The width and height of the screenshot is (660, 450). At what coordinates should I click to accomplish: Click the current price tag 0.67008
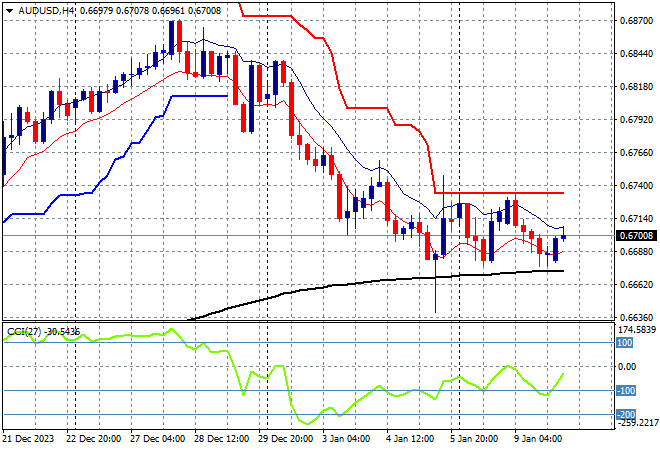637,235
